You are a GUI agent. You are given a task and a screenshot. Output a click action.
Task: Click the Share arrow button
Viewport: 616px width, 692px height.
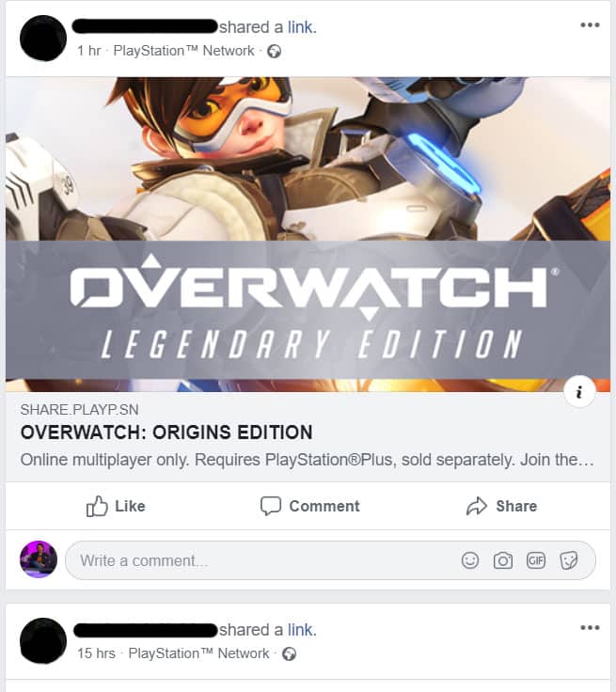click(x=501, y=506)
